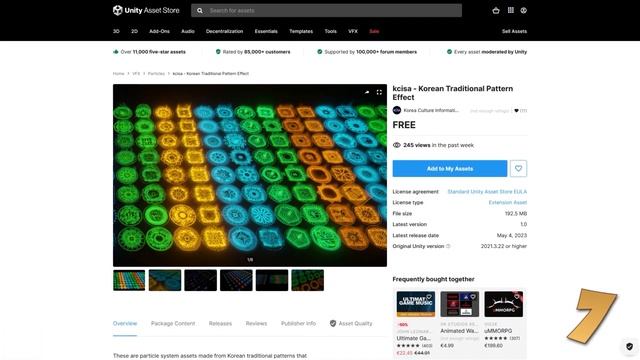Open the user account icon
This screenshot has height=360, width=640.
(524, 11)
